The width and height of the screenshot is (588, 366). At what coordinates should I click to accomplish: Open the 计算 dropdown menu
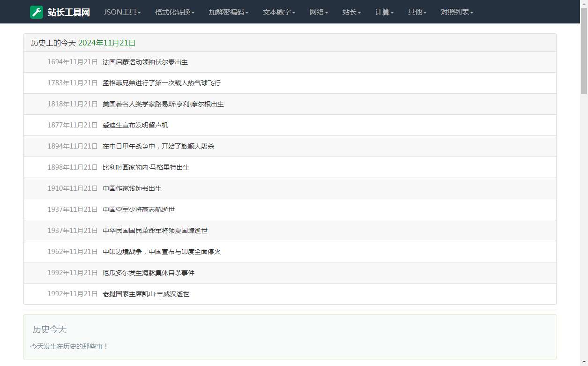point(384,12)
